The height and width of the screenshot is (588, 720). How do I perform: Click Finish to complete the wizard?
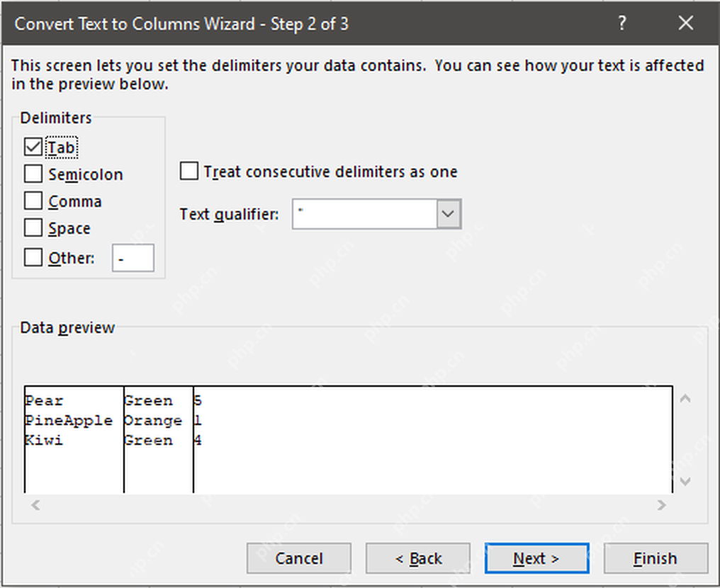pyautogui.click(x=656, y=558)
